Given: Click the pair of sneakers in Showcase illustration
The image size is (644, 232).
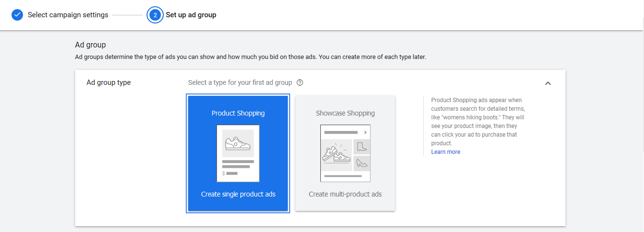Looking at the screenshot, I should [337, 152].
